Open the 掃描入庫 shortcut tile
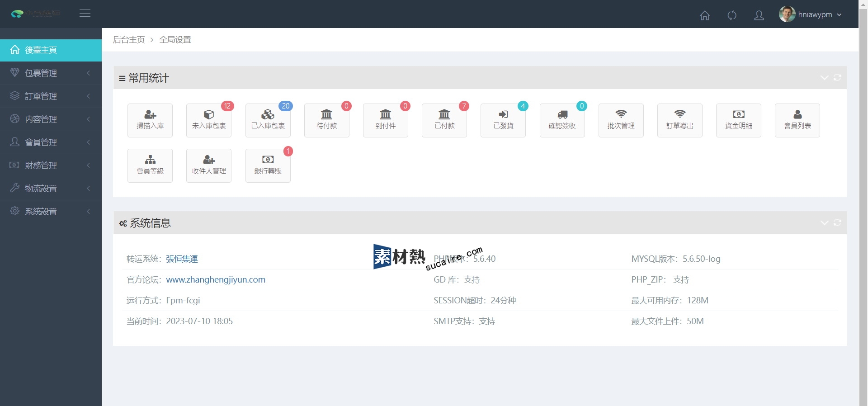This screenshot has width=868, height=406. coord(150,120)
